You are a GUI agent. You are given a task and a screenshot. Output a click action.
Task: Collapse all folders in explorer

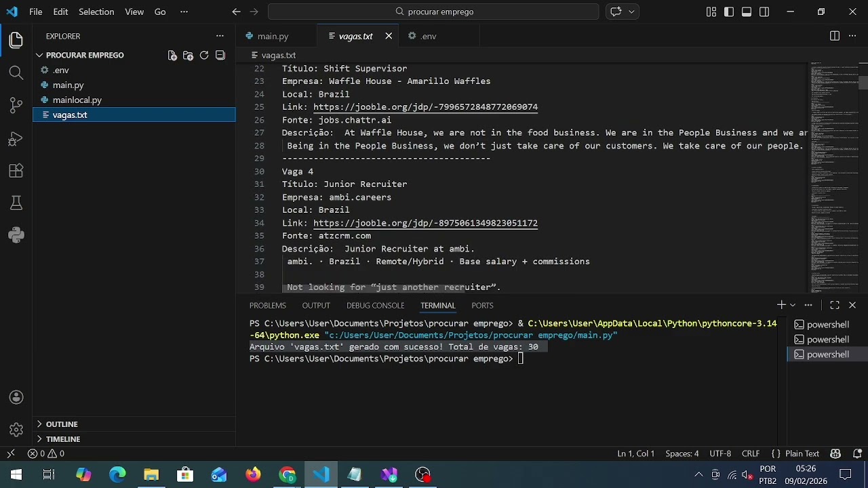(x=220, y=56)
